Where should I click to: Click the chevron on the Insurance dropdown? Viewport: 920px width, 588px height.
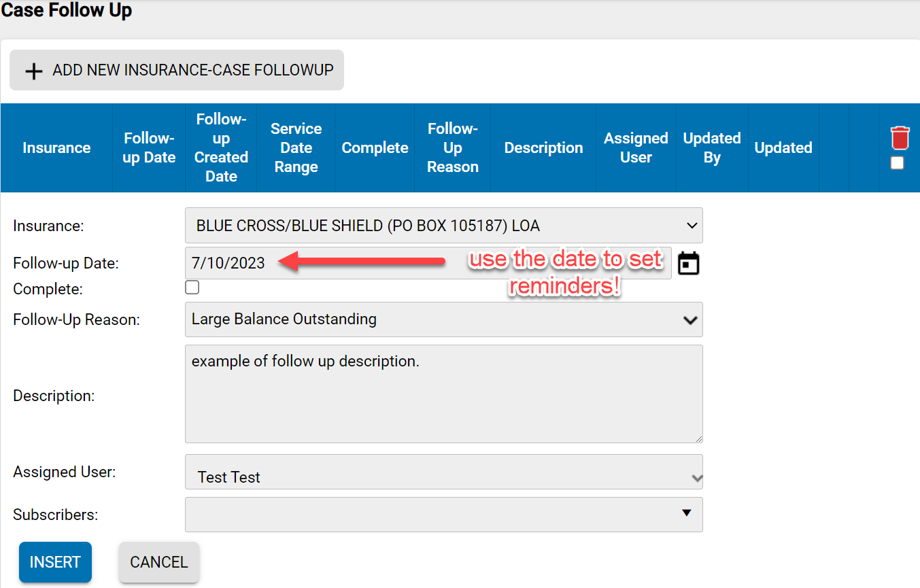coord(692,225)
